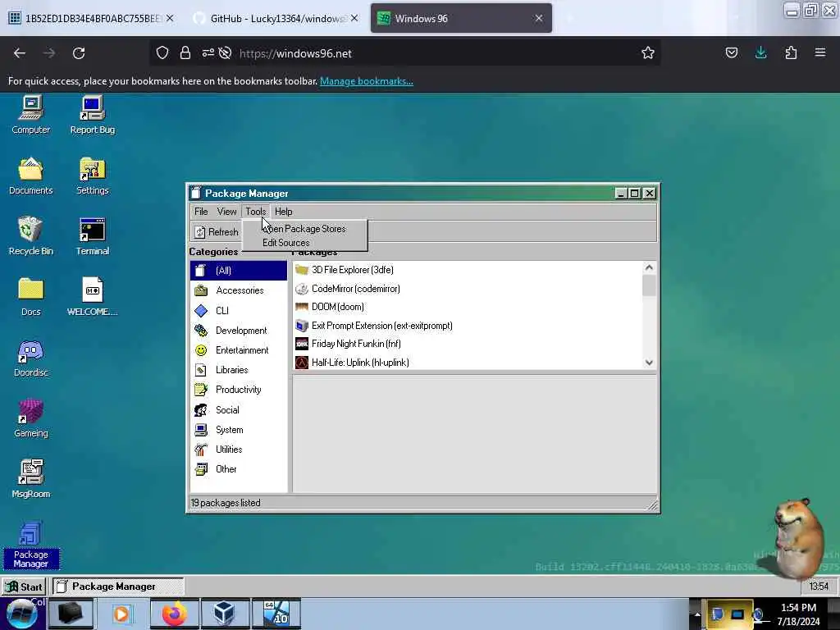Open the View menu in Package Manager
The height and width of the screenshot is (630, 840).
226,212
